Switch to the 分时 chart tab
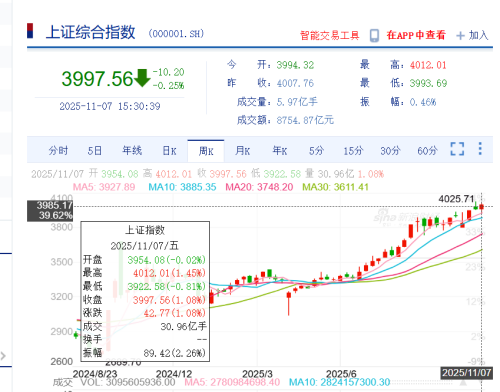The width and height of the screenshot is (500, 392). tap(58, 151)
